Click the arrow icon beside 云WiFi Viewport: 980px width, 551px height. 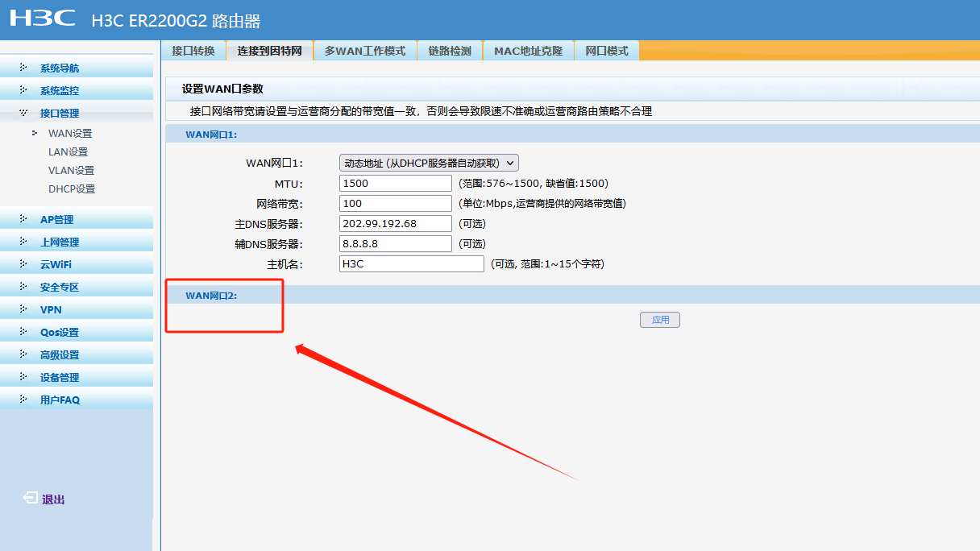coord(23,264)
